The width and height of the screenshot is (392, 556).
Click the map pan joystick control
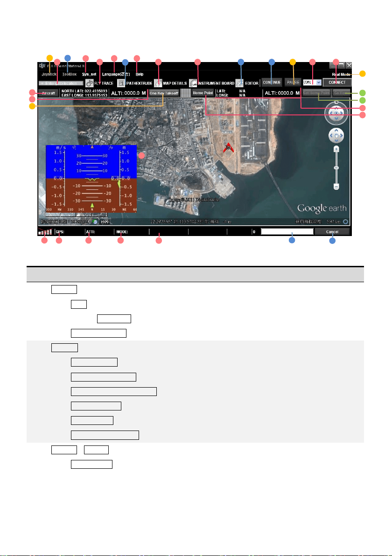coord(336,135)
